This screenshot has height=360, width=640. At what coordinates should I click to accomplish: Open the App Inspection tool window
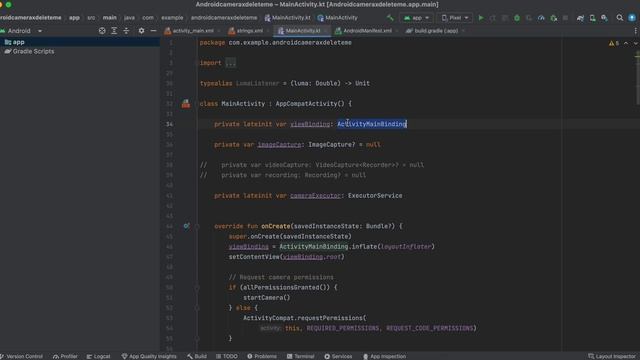pyautogui.click(x=384, y=356)
